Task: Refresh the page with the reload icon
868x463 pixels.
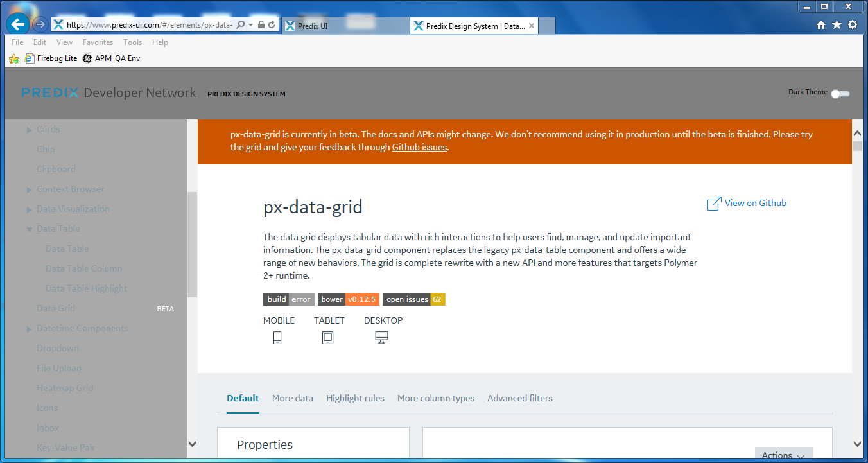Action: coord(272,25)
